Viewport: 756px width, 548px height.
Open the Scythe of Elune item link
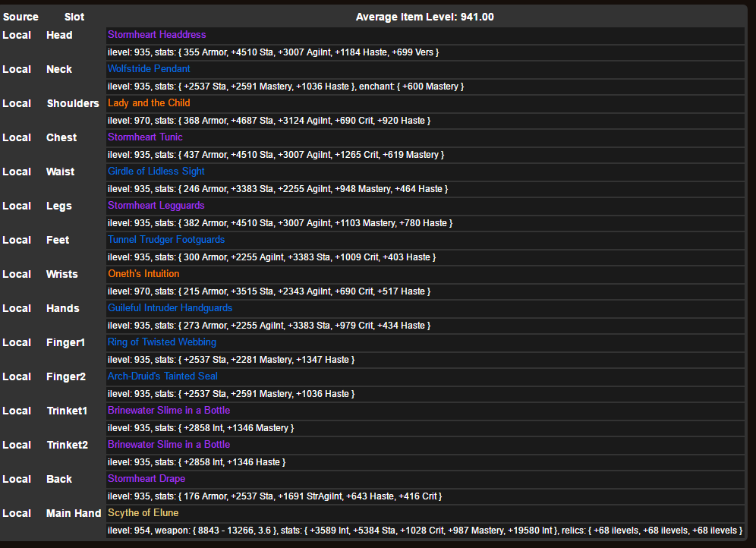tap(143, 513)
